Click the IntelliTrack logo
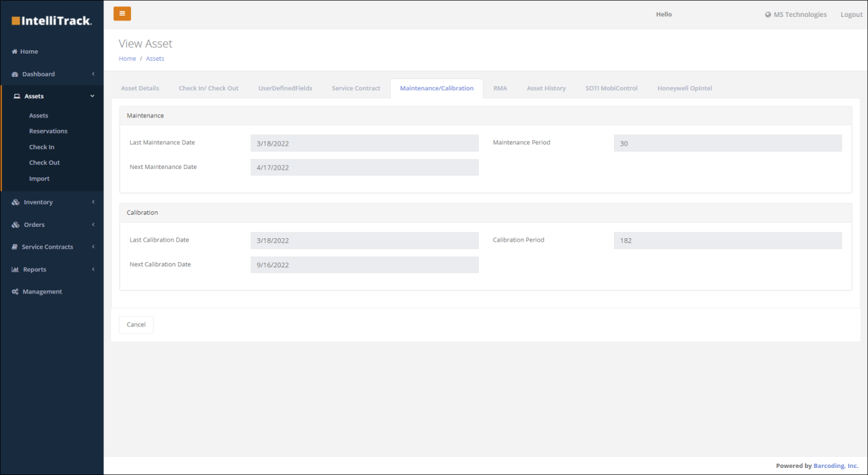The width and height of the screenshot is (868, 475). tap(52, 20)
